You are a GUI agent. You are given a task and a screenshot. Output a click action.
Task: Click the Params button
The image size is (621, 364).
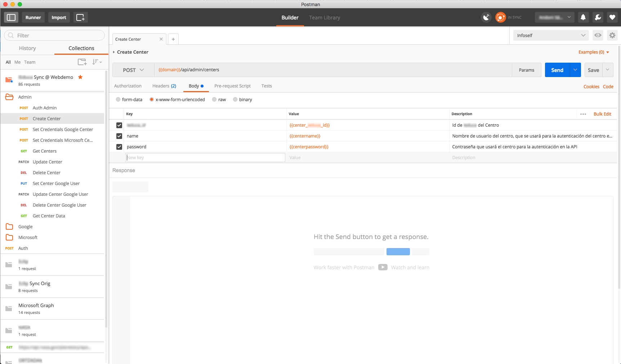tap(527, 70)
